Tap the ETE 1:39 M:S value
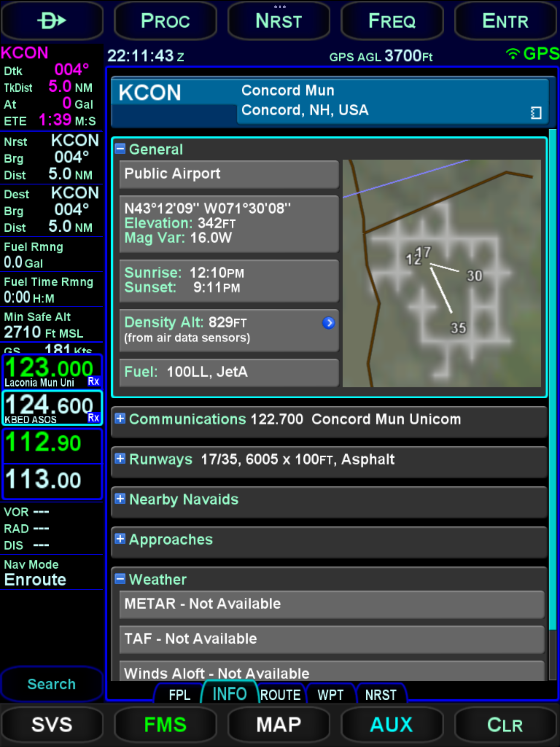The width and height of the screenshot is (560, 747). point(55,120)
